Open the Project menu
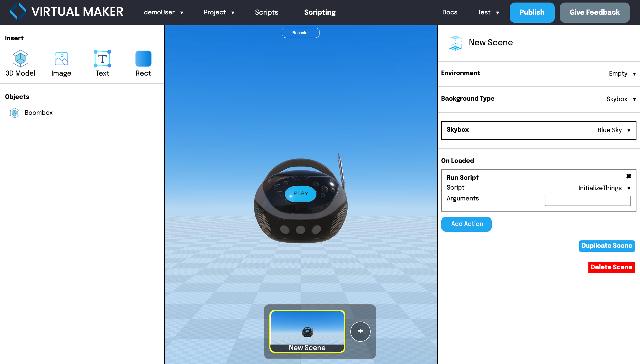This screenshot has width=640, height=364. click(219, 12)
